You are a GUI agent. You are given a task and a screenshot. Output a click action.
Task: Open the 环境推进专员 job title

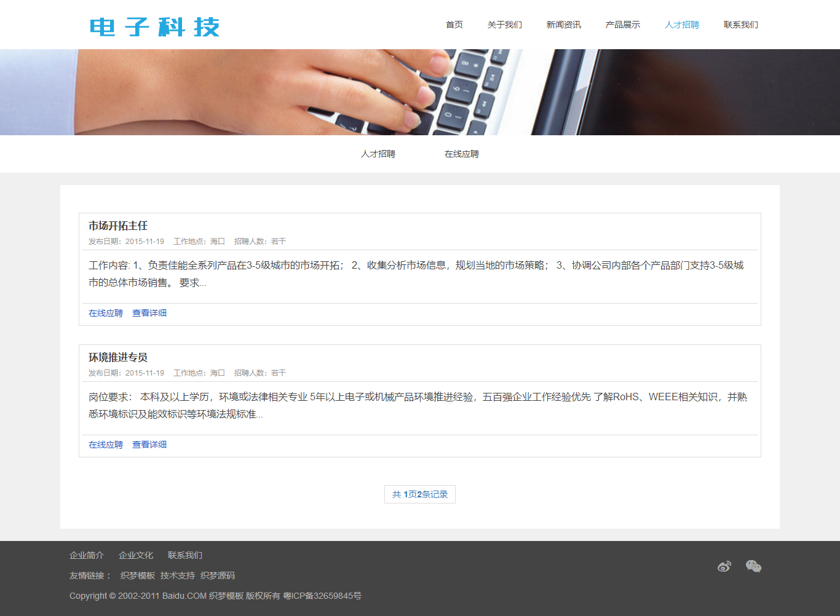tap(118, 357)
